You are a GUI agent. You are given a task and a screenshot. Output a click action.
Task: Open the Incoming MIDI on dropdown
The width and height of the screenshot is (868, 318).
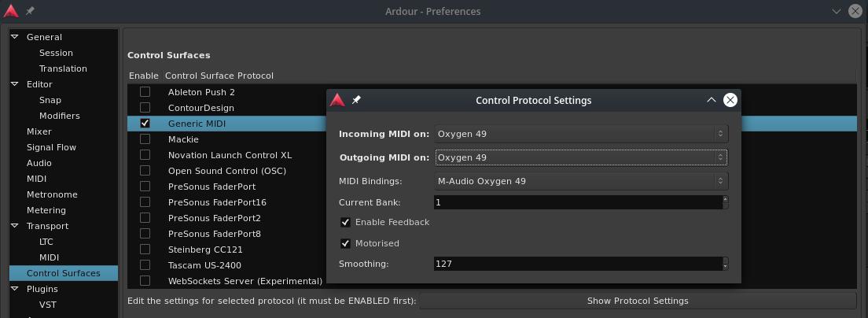click(x=580, y=134)
